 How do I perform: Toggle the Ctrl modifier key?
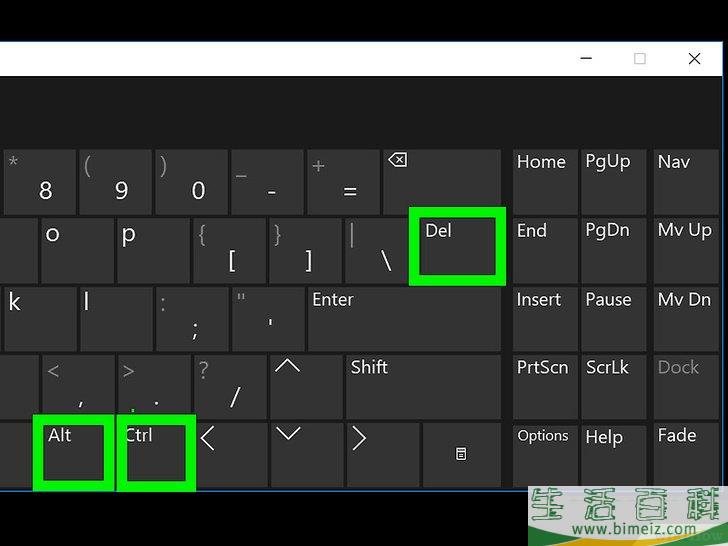[x=156, y=453]
